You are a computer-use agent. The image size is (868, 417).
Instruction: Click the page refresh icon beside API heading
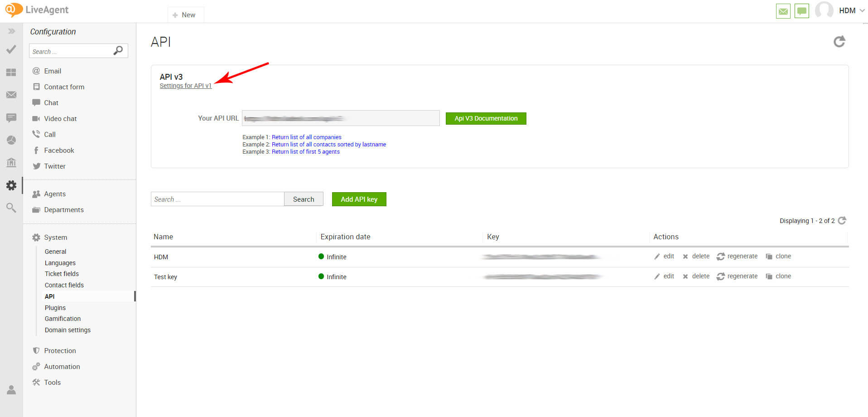pyautogui.click(x=839, y=42)
